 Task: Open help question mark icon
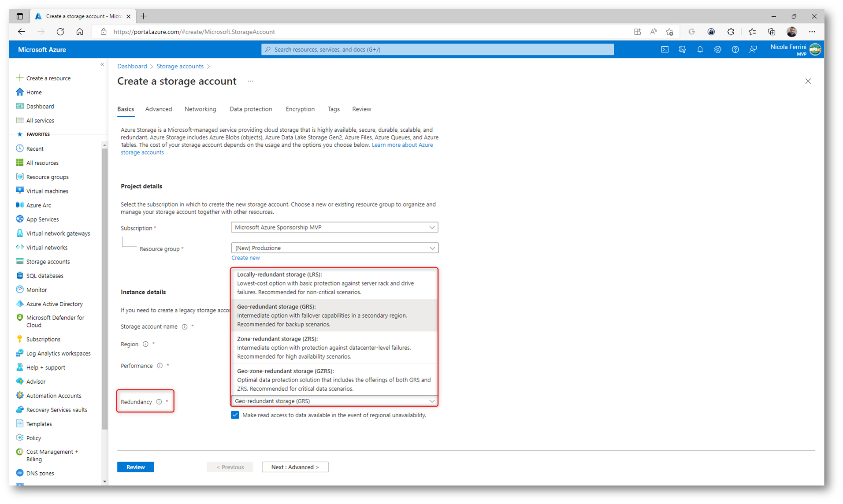pyautogui.click(x=735, y=50)
